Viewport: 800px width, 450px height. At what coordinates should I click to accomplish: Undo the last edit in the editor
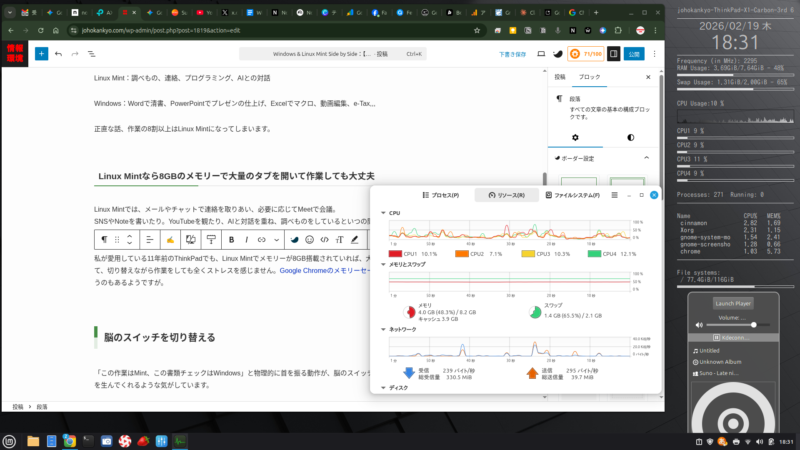point(59,53)
